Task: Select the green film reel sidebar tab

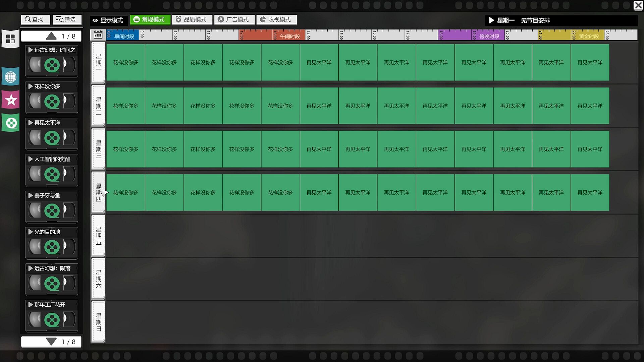Action: [x=11, y=123]
